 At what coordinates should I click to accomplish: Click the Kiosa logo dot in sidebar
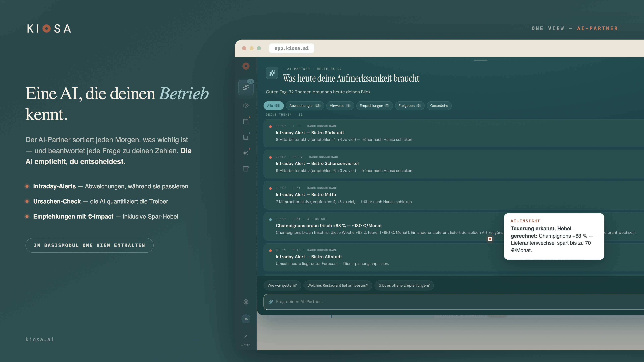[x=246, y=66]
